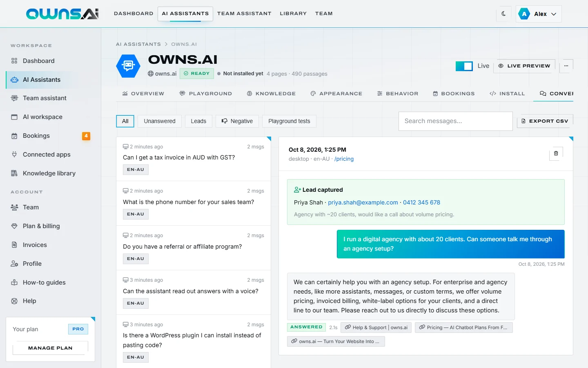
Task: Click the Knowledge library books icon
Action: tap(14, 173)
